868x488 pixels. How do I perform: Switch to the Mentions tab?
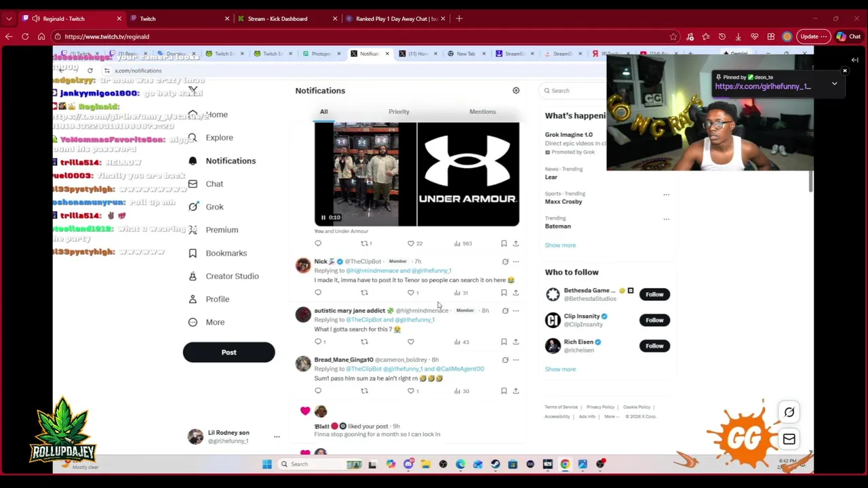pos(482,112)
